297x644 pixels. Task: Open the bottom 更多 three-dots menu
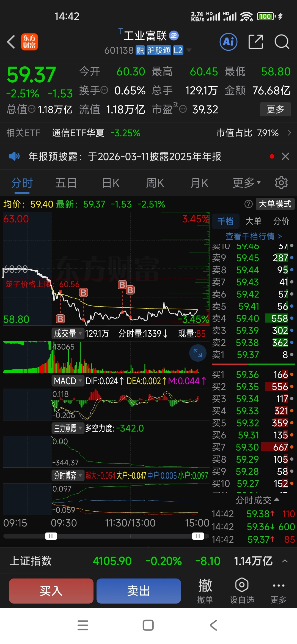pyautogui.click(x=279, y=591)
